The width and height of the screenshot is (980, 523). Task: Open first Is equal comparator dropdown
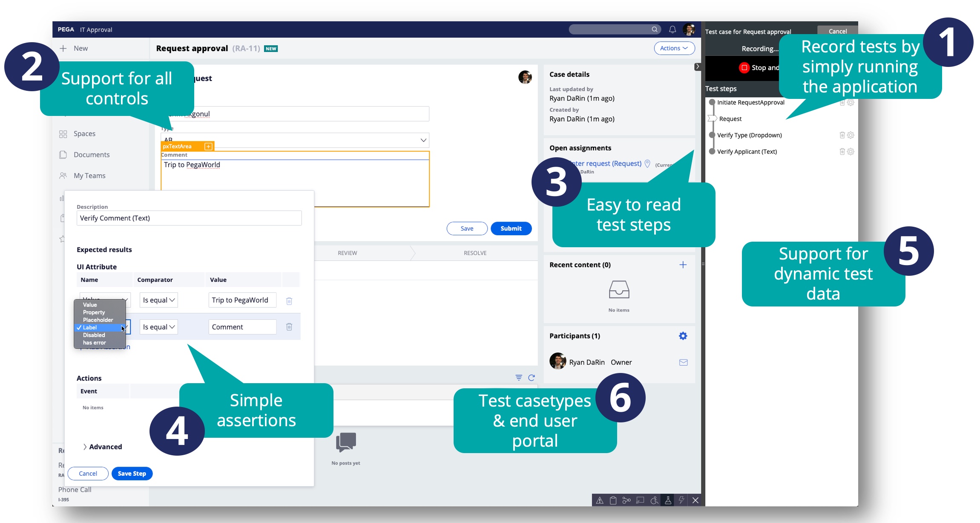tap(159, 300)
